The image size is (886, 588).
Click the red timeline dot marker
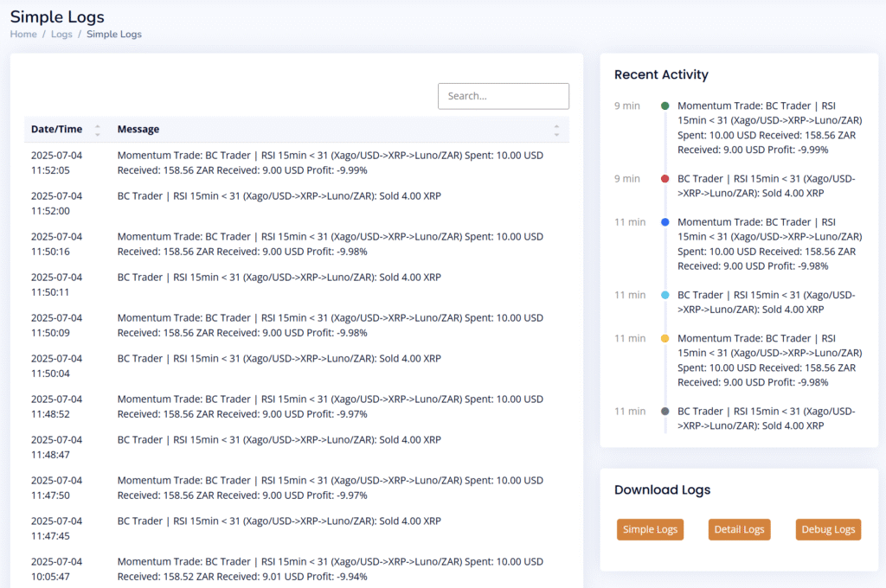[x=664, y=179]
